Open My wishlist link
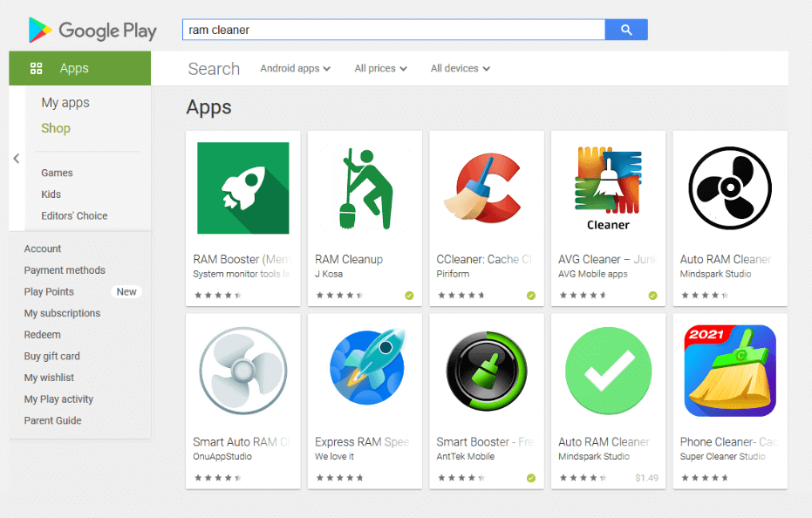Viewport: 812px width, 518px height. [49, 378]
